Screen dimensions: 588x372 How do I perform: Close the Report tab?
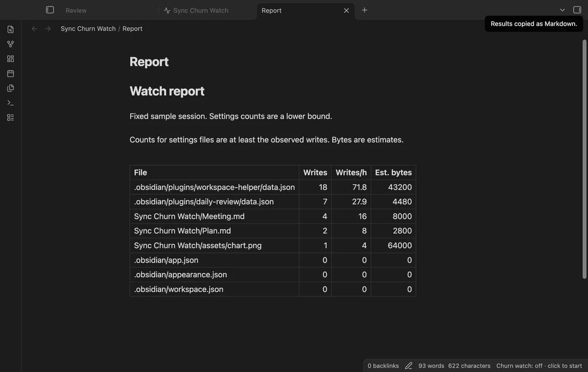(346, 10)
